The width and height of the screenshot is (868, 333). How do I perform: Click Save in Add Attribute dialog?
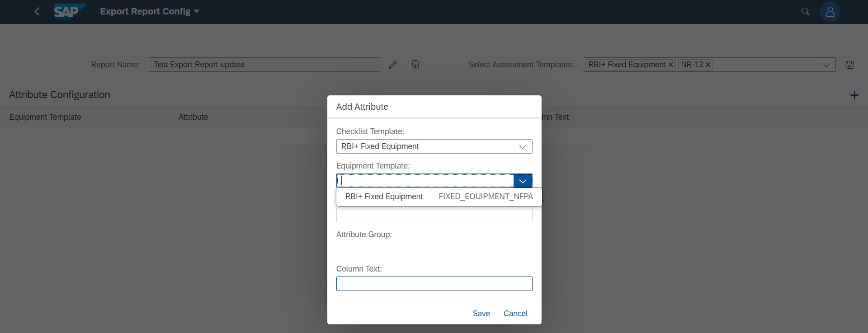tap(481, 314)
